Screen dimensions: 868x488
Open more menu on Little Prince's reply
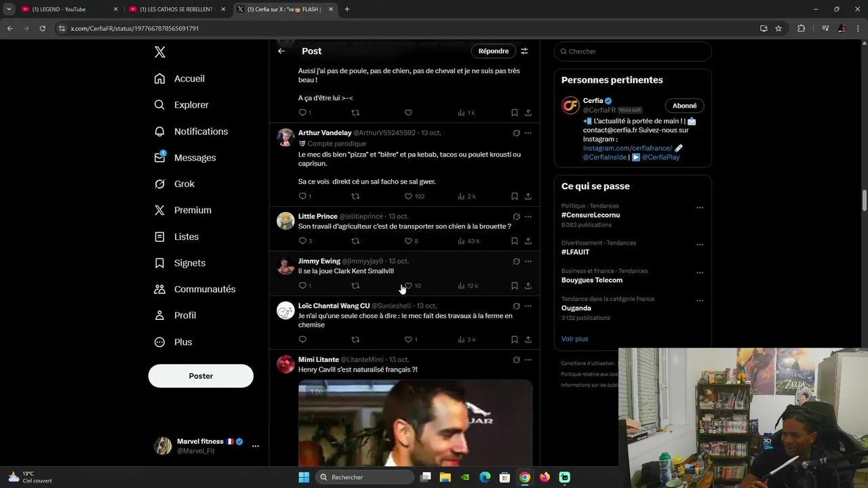[528, 217]
